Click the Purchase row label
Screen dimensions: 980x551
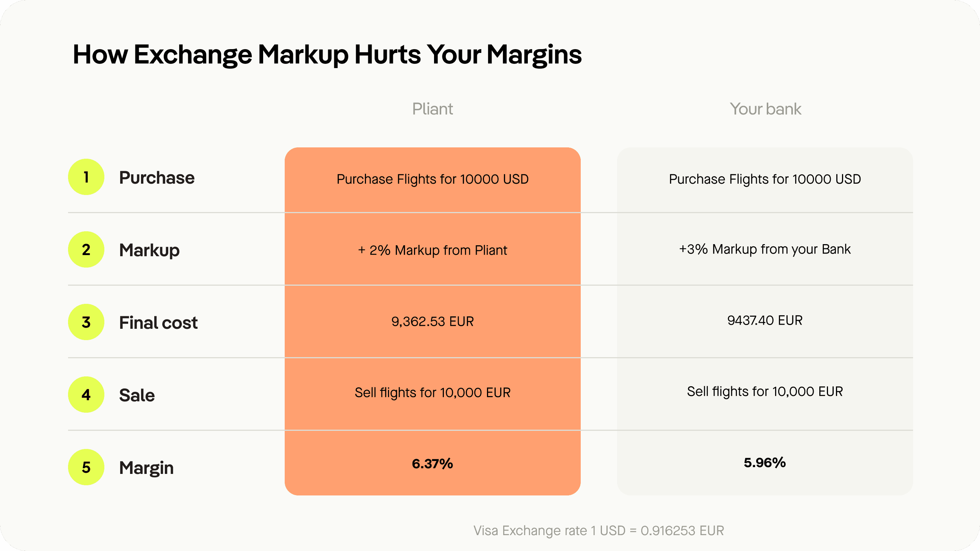point(157,178)
